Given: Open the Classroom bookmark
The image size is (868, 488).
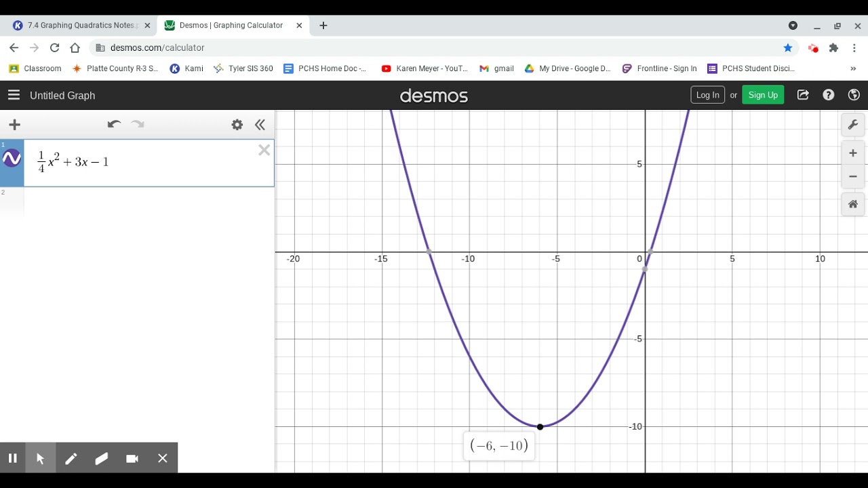Looking at the screenshot, I should 35,68.
